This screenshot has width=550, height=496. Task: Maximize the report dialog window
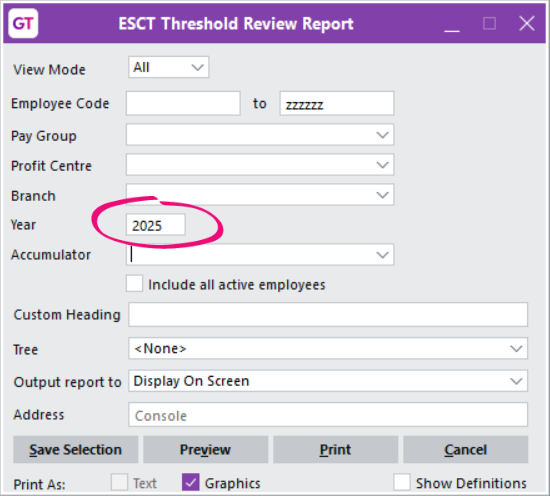[x=489, y=24]
